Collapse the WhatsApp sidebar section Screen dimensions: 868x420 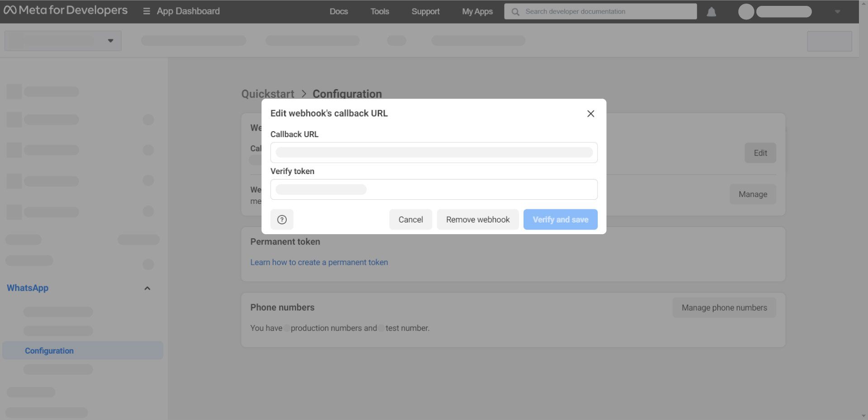(147, 288)
